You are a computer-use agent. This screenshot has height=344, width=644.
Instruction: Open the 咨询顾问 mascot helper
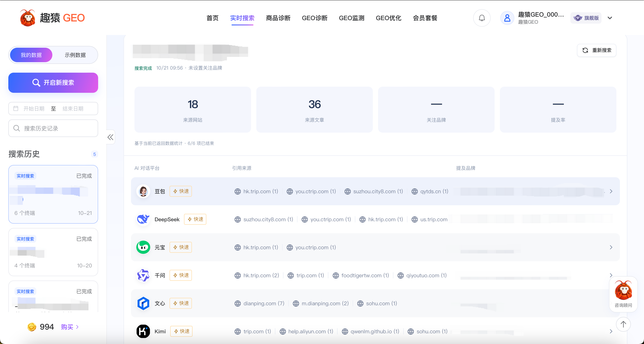(623, 294)
